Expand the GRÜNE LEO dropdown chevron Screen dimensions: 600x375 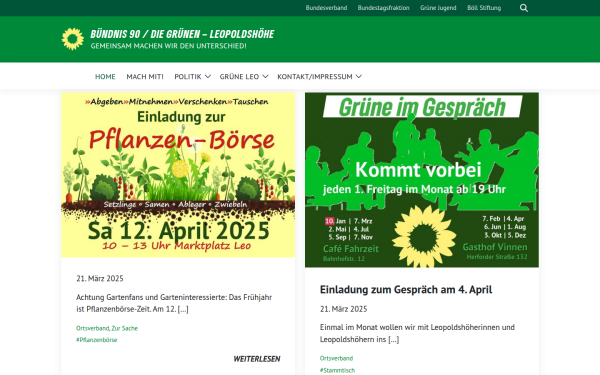[266, 77]
